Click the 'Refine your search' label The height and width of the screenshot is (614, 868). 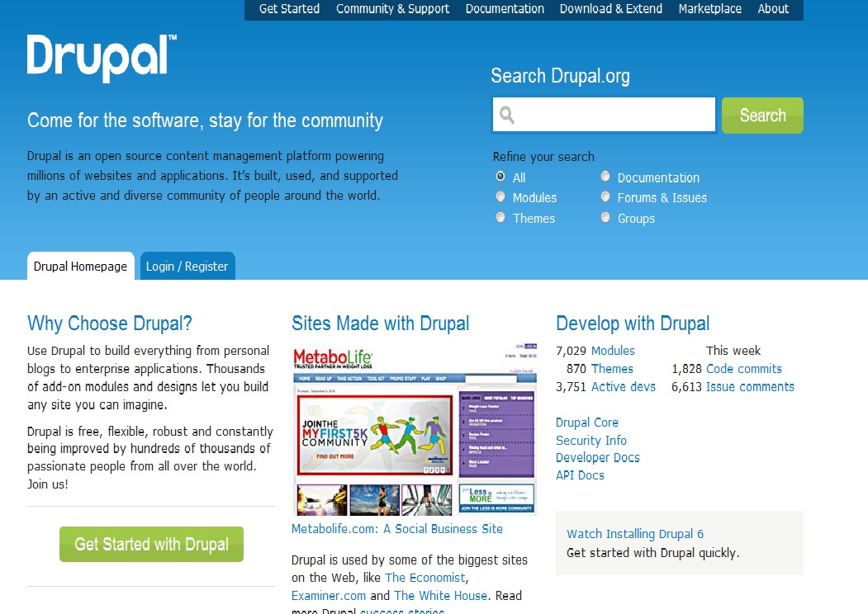pos(543,157)
